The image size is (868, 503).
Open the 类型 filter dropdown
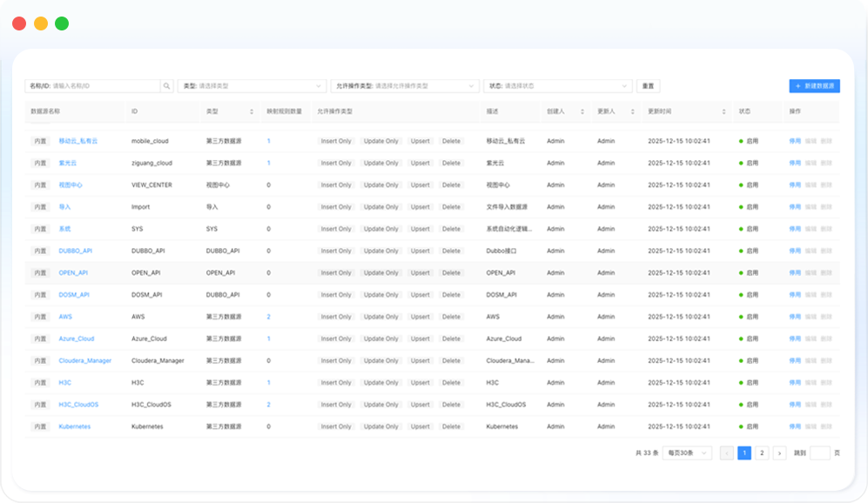(x=252, y=86)
